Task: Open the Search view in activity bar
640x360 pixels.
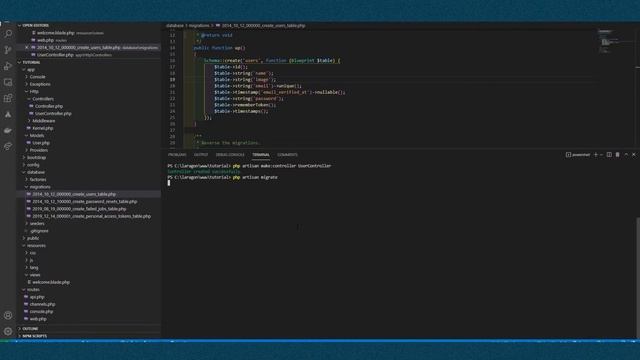Action: (x=8, y=33)
